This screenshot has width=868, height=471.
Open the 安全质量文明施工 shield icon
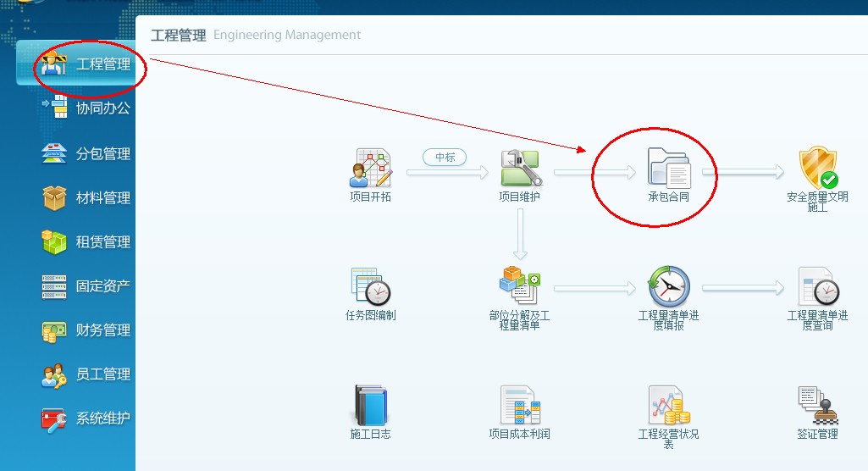(x=817, y=168)
